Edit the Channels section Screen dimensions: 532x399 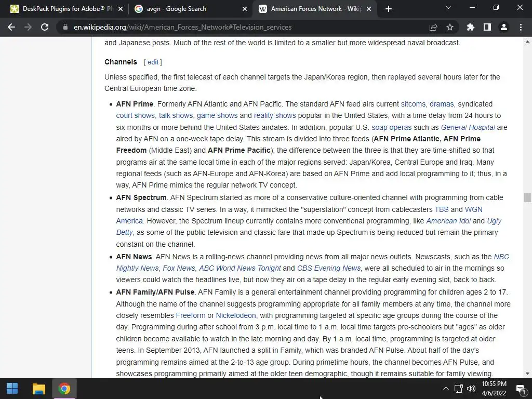tap(153, 62)
